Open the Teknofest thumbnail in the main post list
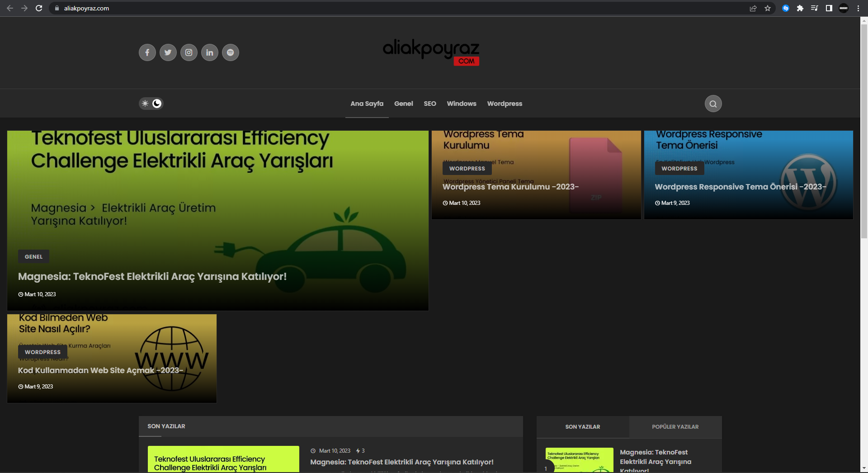Viewport: 868px width, 473px height. 223,459
